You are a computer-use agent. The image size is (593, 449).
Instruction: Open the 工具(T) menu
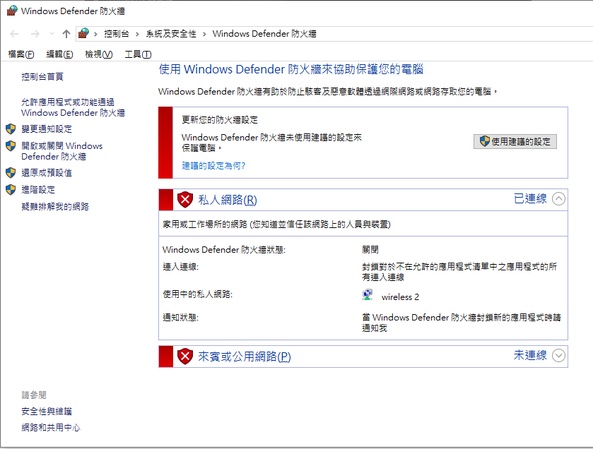138,54
